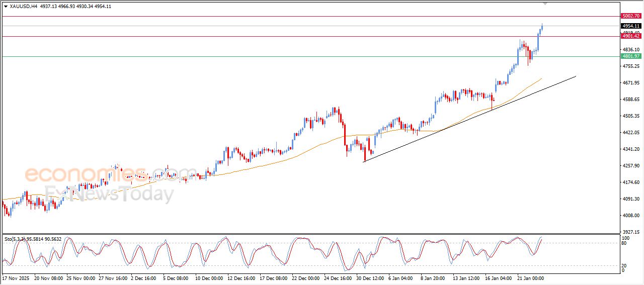This screenshot has width=644, height=285.
Task: Click the 4671.95 price axis value
Action: pyautogui.click(x=630, y=83)
